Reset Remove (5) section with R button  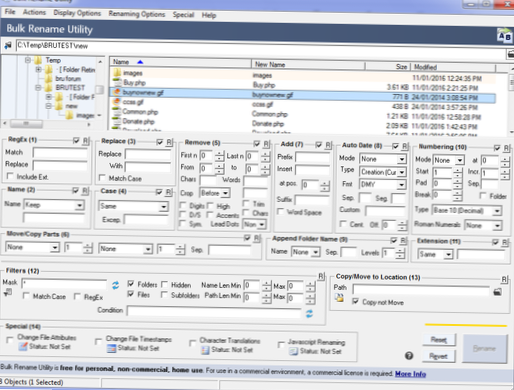click(266, 144)
